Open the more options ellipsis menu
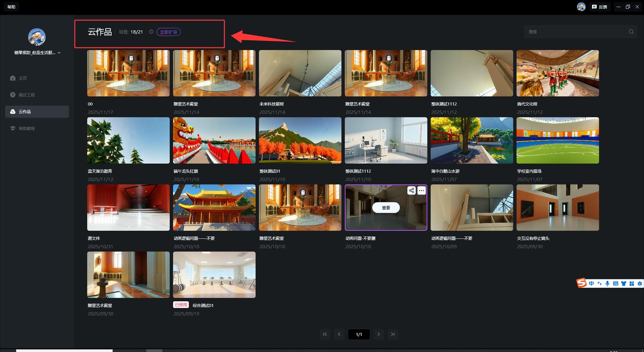644x352 pixels. (422, 191)
